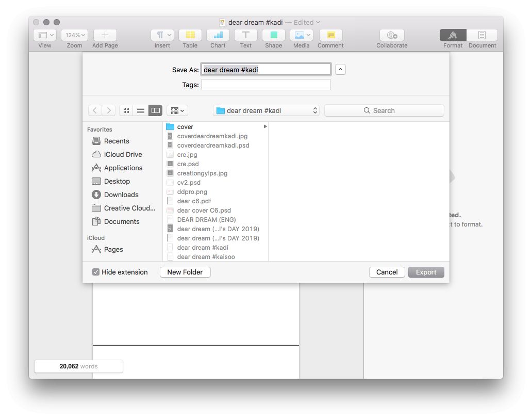Switch to list view in file browser

click(141, 110)
